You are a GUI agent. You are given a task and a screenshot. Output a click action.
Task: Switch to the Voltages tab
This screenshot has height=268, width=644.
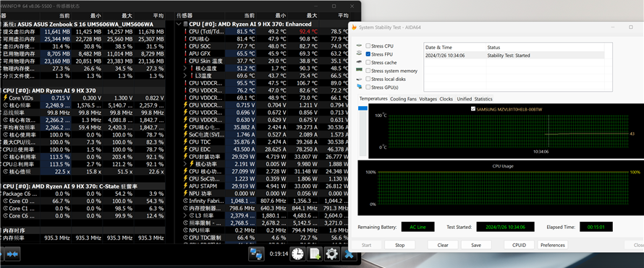(x=428, y=99)
